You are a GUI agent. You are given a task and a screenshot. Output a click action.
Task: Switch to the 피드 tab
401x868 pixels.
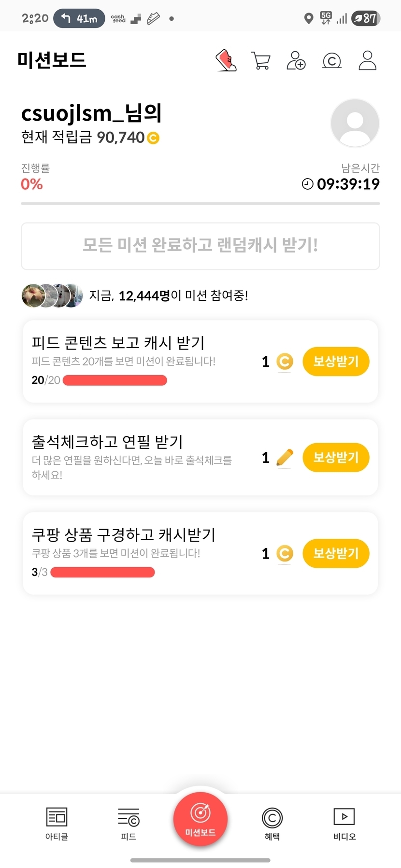tap(129, 824)
